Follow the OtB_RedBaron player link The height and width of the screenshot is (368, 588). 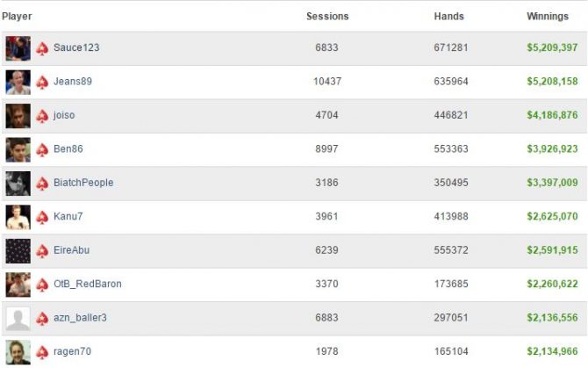[88, 284]
